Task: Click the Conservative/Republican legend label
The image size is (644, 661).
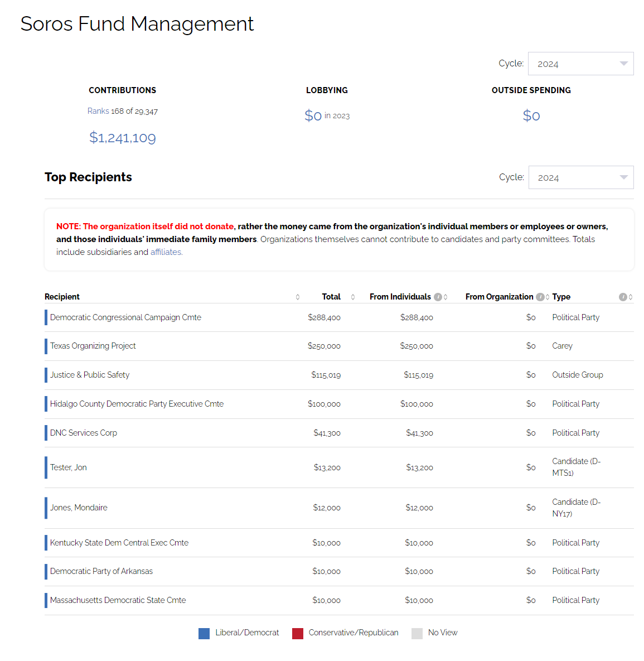Action: [x=353, y=633]
